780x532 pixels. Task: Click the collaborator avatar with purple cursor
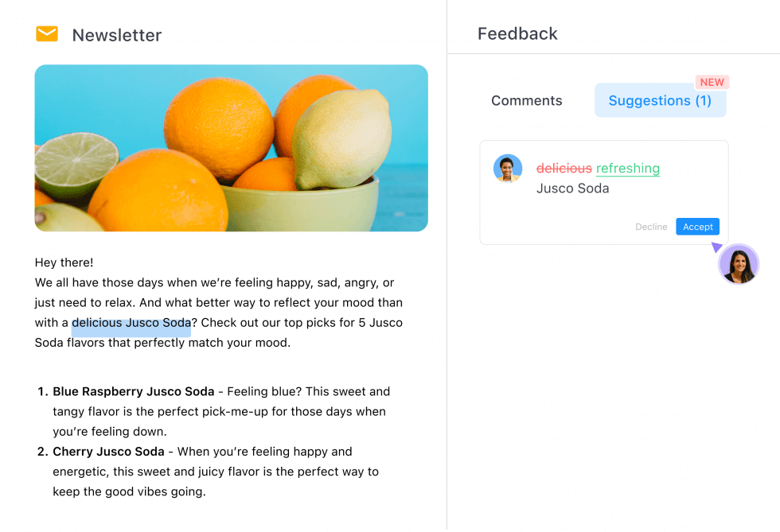click(x=739, y=264)
